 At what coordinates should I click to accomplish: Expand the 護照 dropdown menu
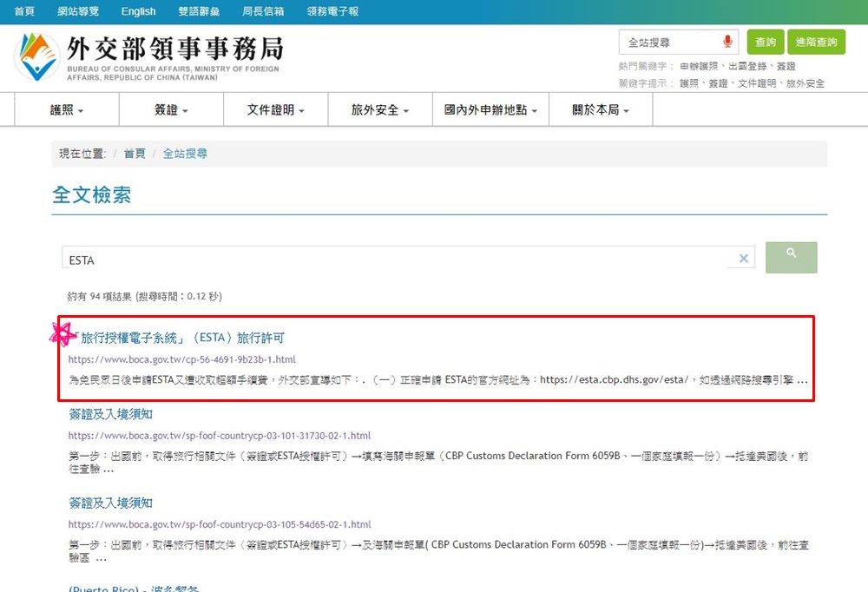tap(67, 110)
